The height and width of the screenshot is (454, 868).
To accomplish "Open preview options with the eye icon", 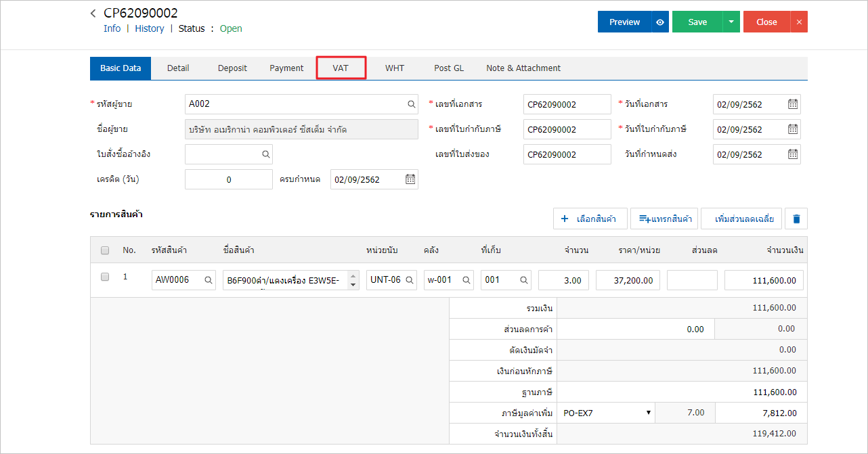I will pos(660,22).
